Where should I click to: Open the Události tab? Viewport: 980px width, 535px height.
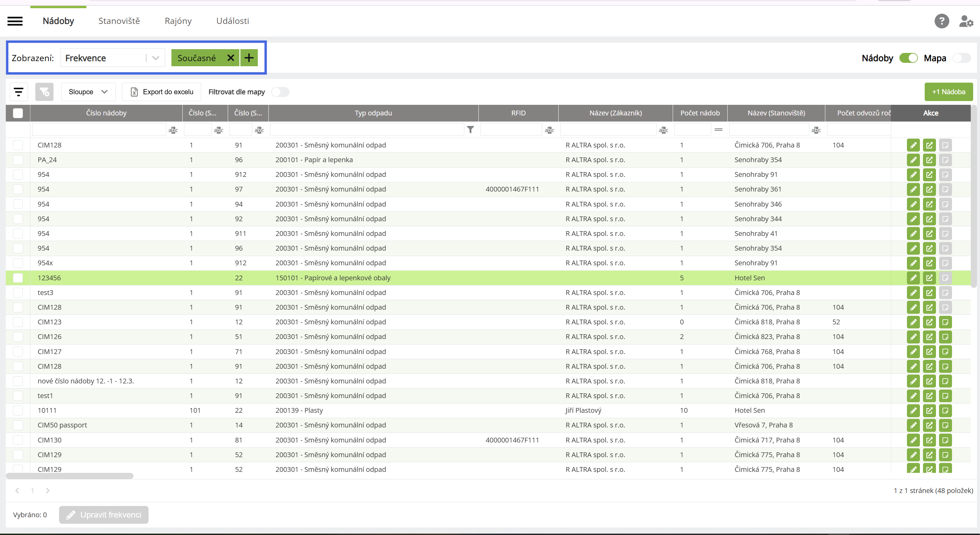tap(233, 21)
